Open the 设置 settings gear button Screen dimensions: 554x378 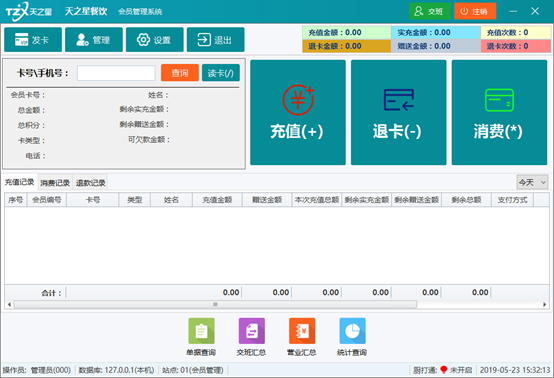pyautogui.click(x=155, y=40)
